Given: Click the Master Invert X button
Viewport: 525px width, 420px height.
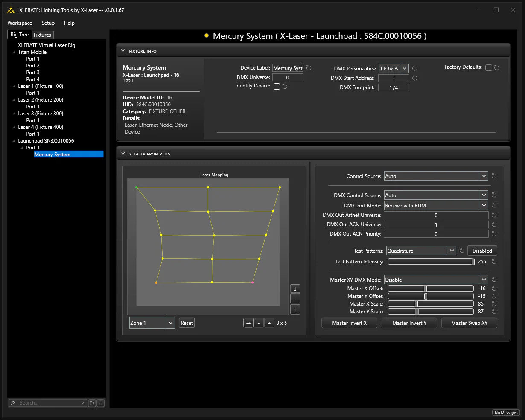Looking at the screenshot, I should [x=349, y=323].
